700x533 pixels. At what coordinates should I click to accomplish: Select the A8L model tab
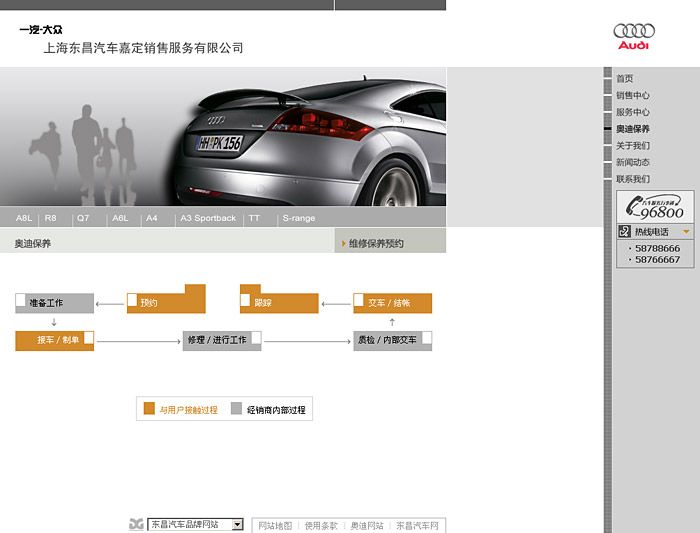(24, 218)
